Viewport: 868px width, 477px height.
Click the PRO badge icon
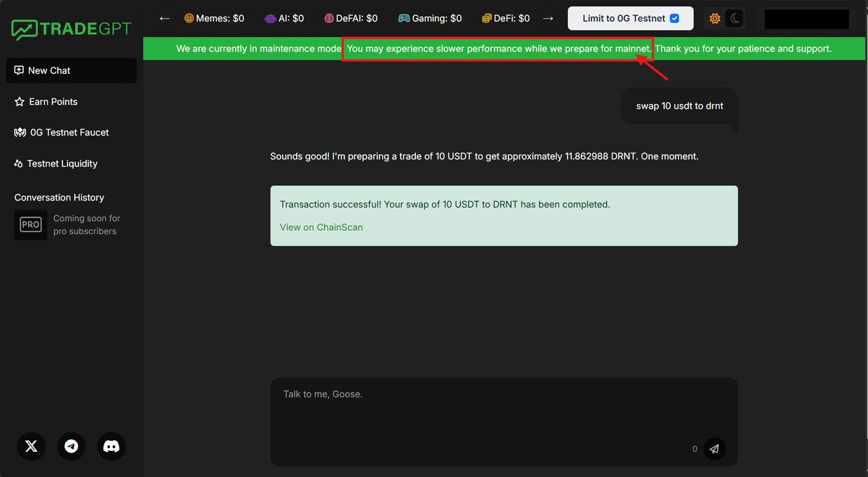(30, 225)
